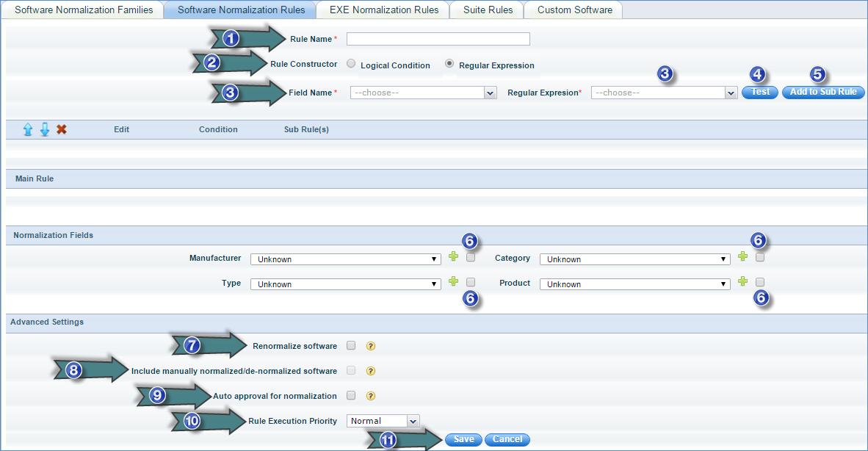Expand the Regular Expression dropdown
868x451 pixels.
(x=664, y=93)
